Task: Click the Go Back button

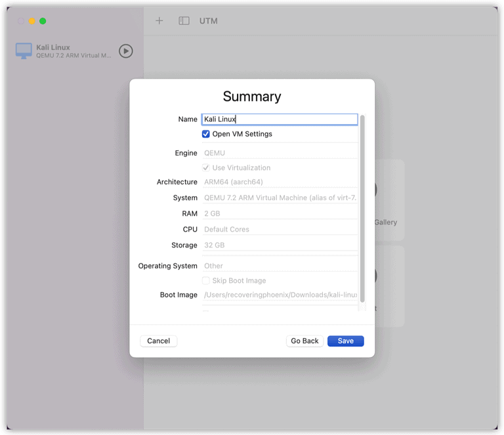Action: (x=304, y=341)
